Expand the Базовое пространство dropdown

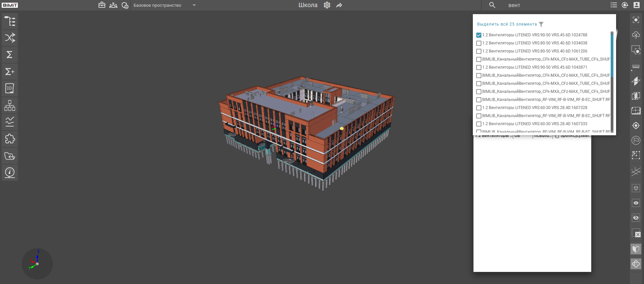pyautogui.click(x=194, y=5)
